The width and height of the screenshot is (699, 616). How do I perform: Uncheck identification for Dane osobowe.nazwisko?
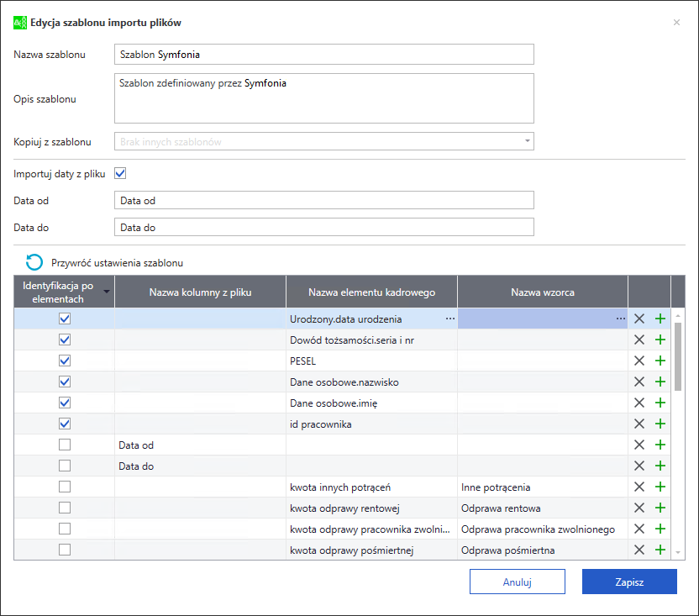point(65,382)
